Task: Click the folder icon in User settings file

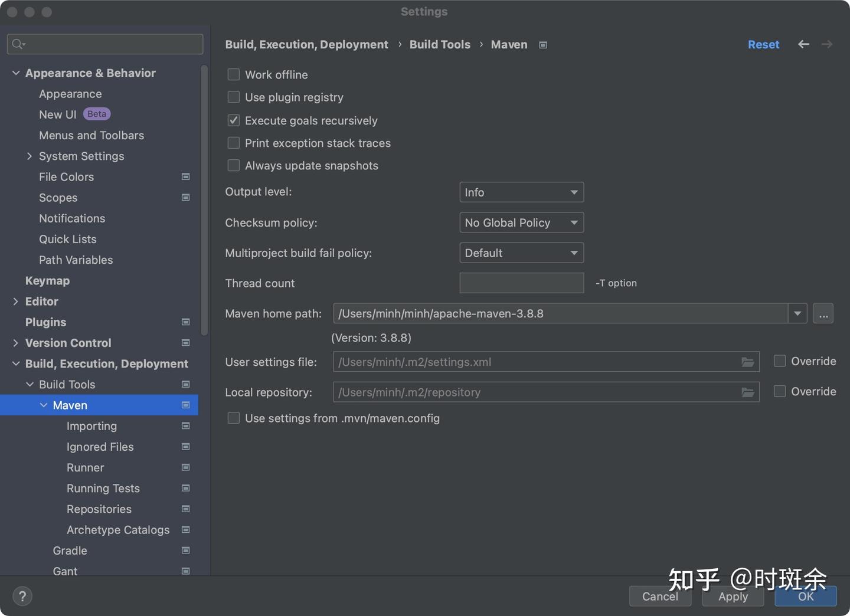Action: point(748,362)
